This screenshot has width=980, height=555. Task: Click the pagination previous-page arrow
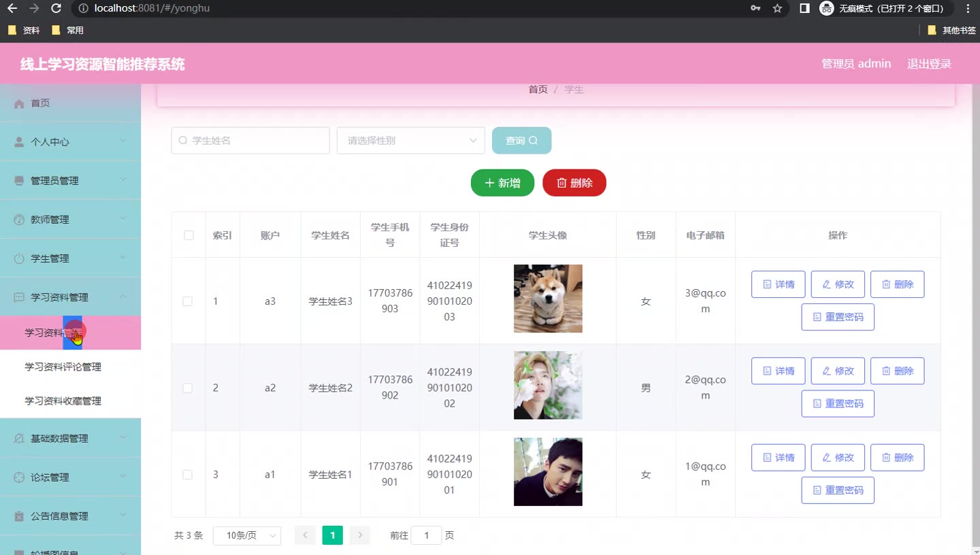[x=305, y=536]
